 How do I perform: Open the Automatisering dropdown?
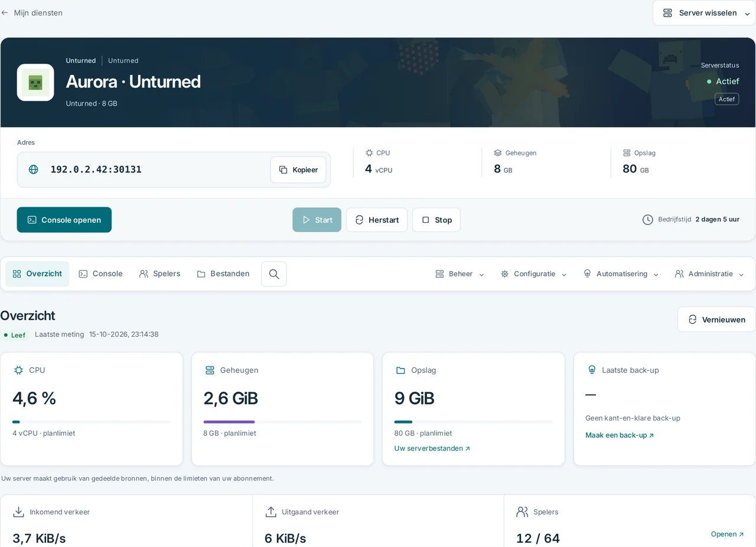click(x=621, y=274)
